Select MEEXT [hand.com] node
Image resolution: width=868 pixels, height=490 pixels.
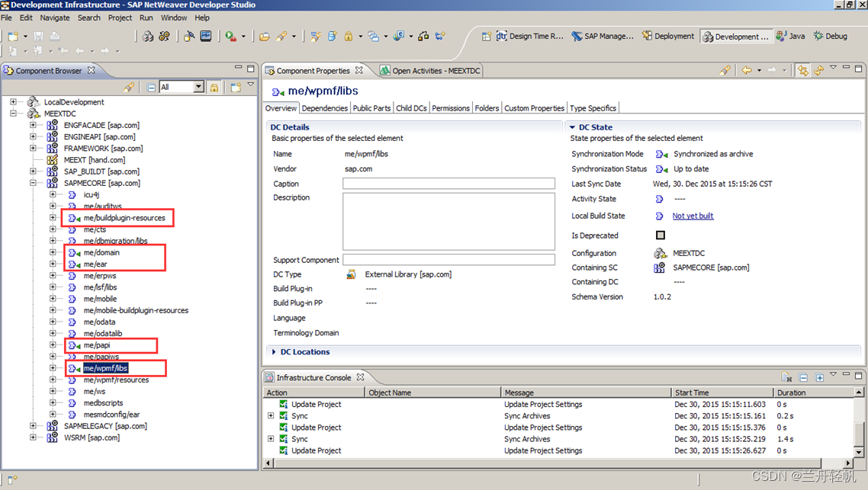pos(94,160)
